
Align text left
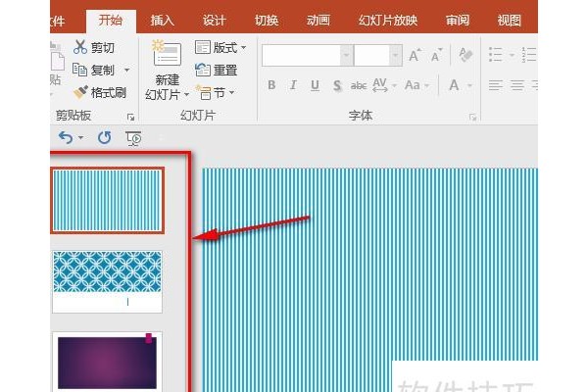pos(496,85)
